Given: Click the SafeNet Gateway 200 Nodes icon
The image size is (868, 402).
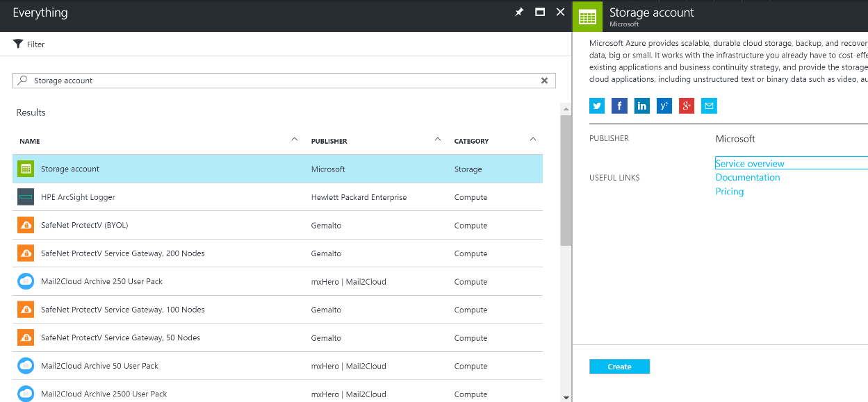Looking at the screenshot, I should (26, 253).
